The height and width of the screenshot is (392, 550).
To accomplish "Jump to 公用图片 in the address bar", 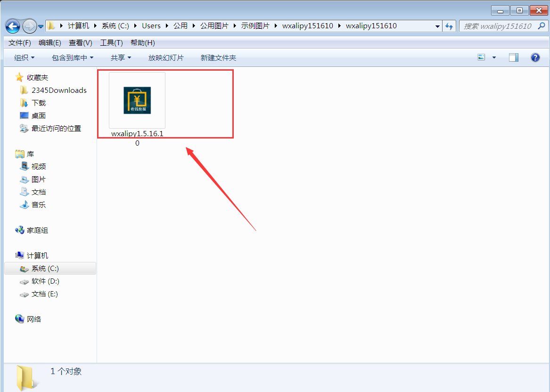I will tap(214, 26).
